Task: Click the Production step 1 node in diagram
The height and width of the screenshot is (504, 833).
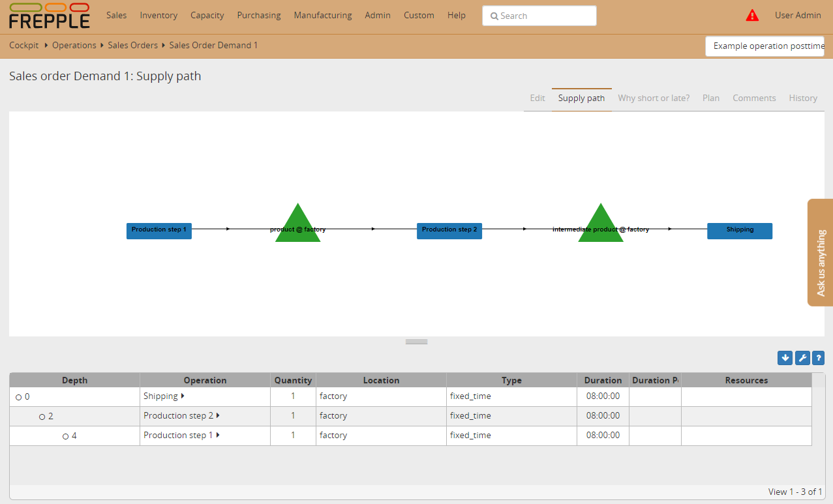Action: 159,230
